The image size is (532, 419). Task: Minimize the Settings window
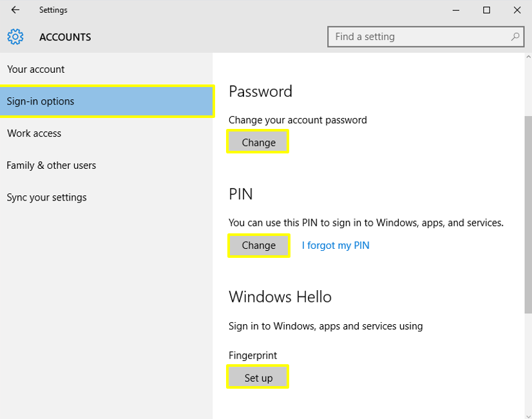(457, 10)
